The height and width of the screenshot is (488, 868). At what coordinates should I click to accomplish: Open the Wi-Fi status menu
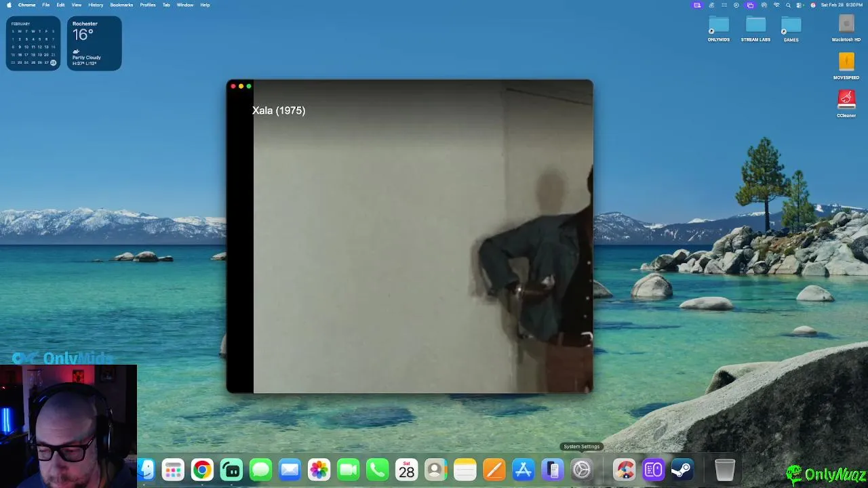776,5
